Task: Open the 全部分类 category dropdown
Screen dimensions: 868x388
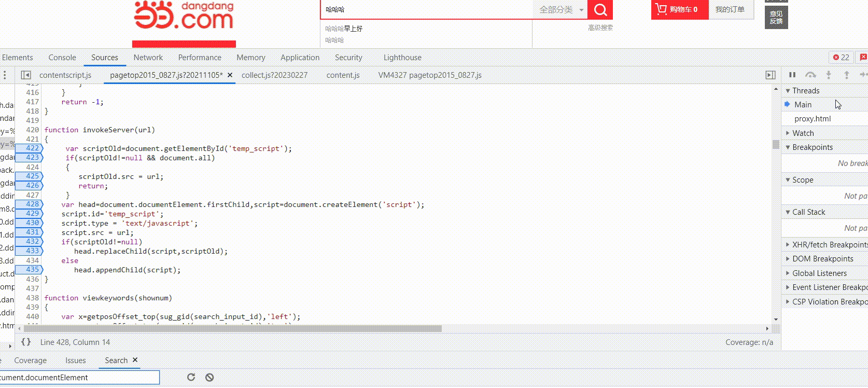Action: tap(560, 9)
